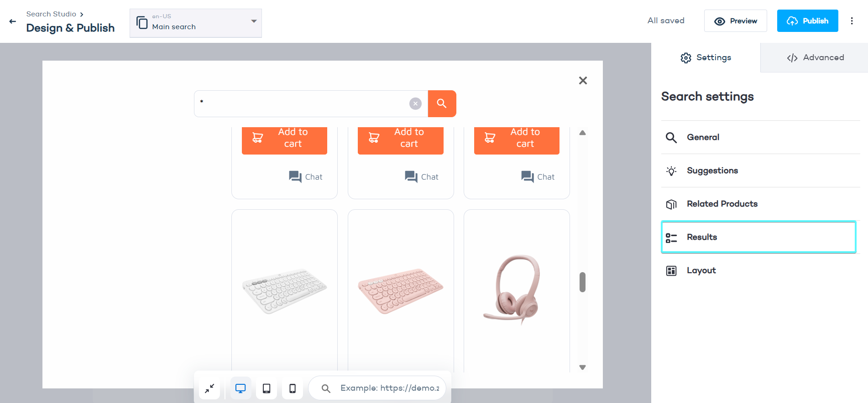Collapse the preview with shrink icon
The width and height of the screenshot is (868, 403).
(209, 388)
